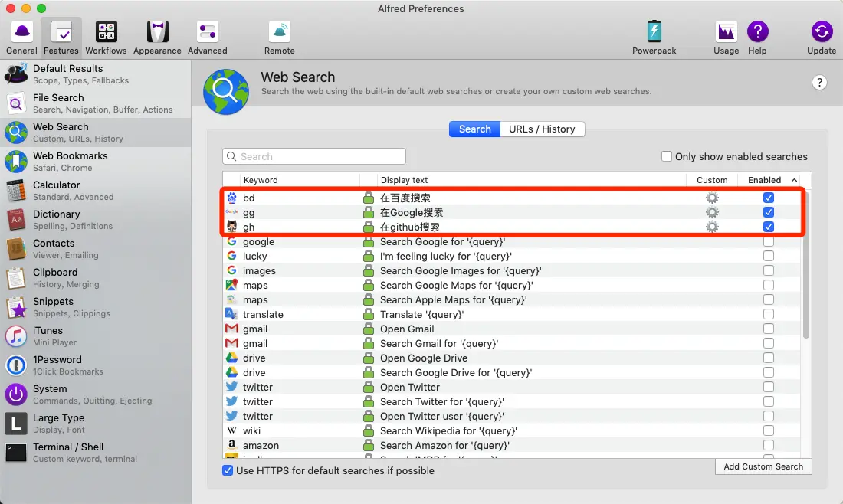This screenshot has height=504, width=843.
Task: Open the Powerpack toolbar section
Action: point(654,38)
